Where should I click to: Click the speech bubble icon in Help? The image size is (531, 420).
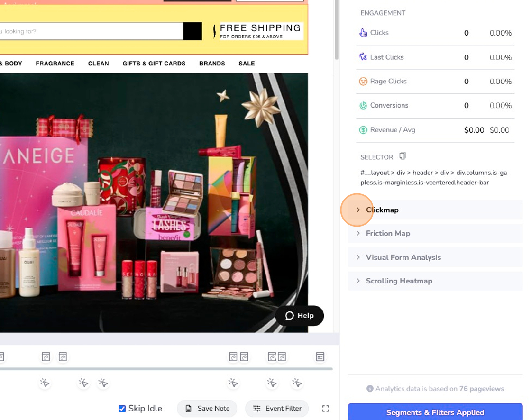290,316
